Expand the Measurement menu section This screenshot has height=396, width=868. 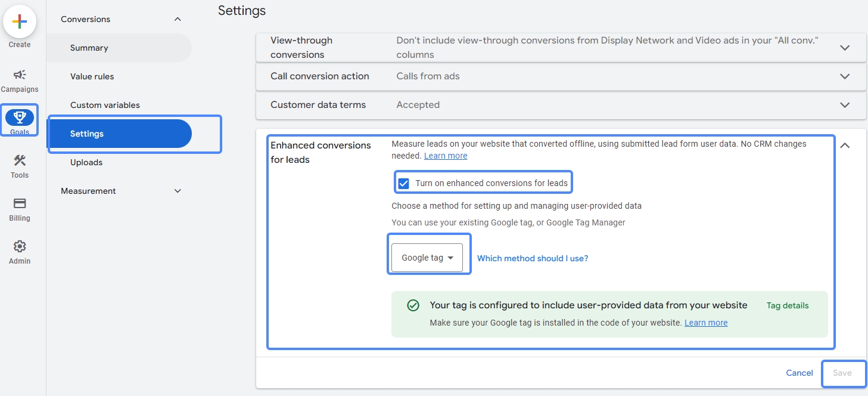pyautogui.click(x=178, y=191)
